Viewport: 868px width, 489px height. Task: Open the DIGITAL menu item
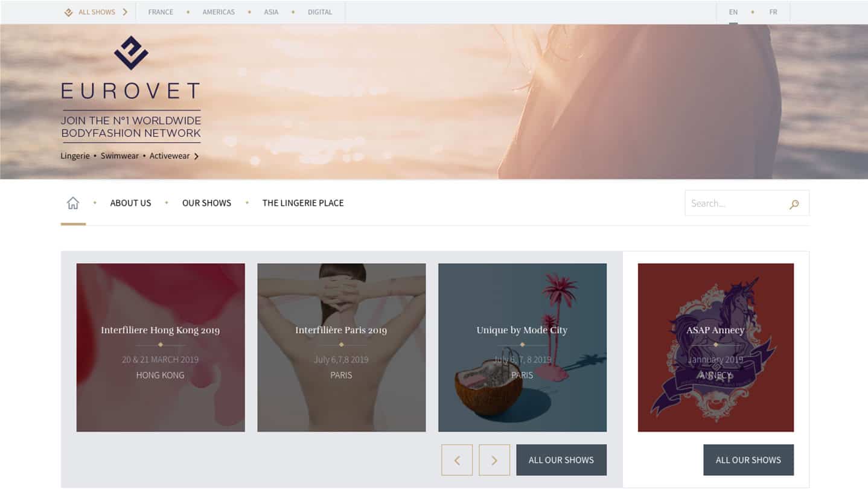click(x=320, y=12)
